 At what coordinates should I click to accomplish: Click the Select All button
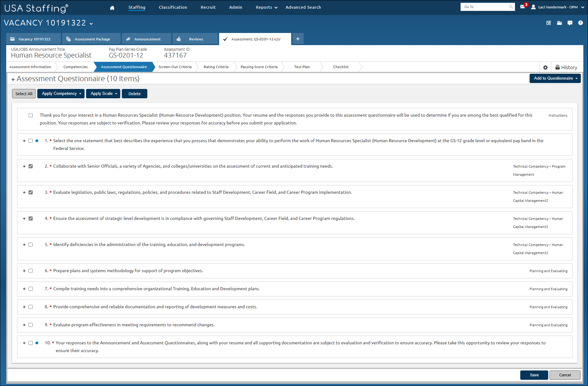click(x=24, y=93)
